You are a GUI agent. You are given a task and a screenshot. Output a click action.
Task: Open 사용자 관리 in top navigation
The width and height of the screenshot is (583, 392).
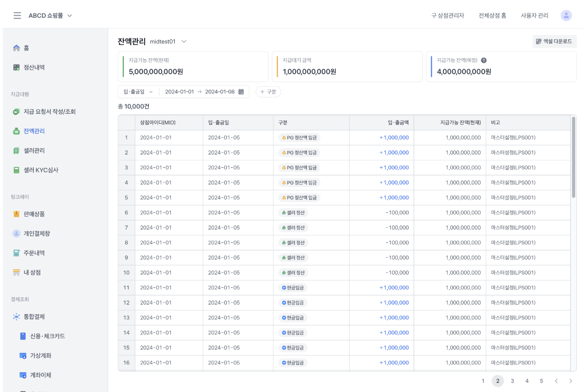tap(534, 15)
